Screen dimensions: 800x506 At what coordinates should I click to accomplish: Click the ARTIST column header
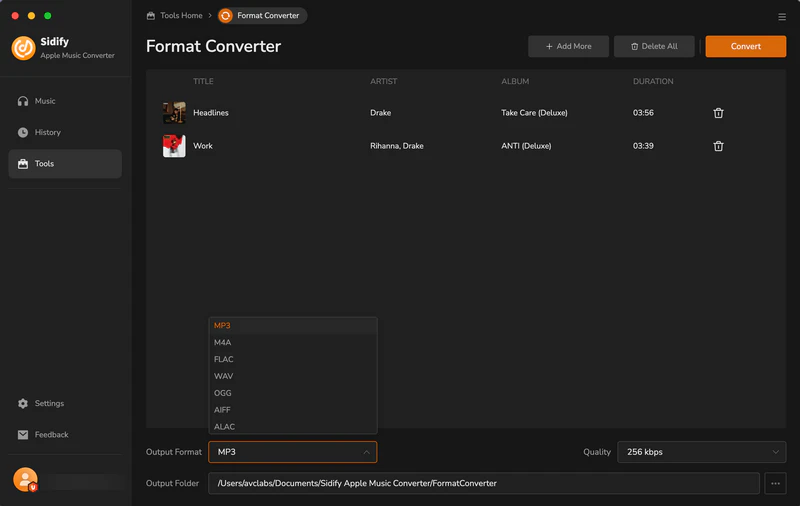(x=384, y=81)
